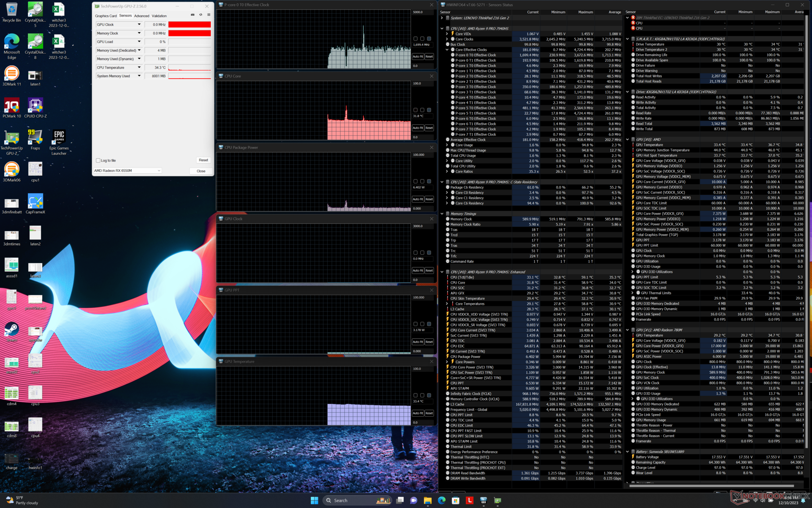Collapse Core Effective Clocks tree node
Image resolution: width=812 pixels, height=508 pixels.
(447, 50)
